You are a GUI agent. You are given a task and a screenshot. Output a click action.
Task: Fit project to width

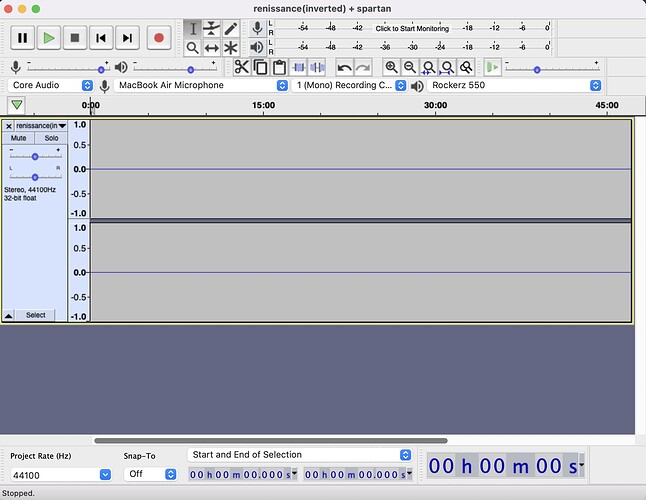click(448, 67)
